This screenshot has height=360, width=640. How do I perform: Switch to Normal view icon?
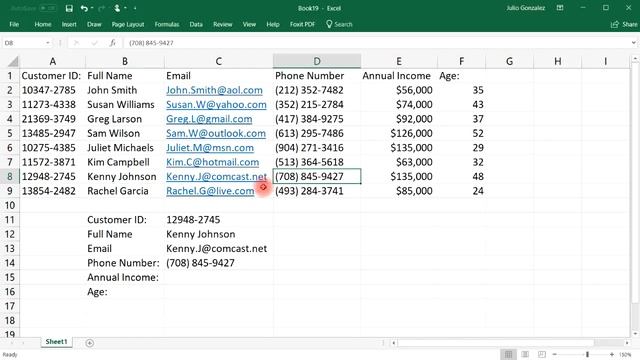pos(508,354)
